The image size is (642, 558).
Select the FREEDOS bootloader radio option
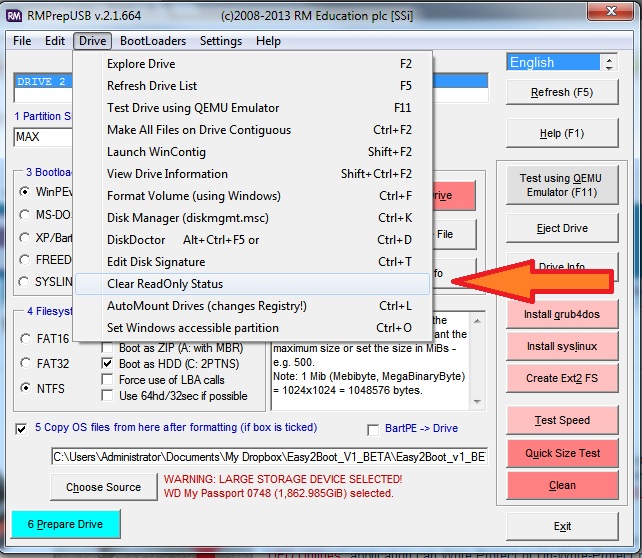tap(25, 260)
